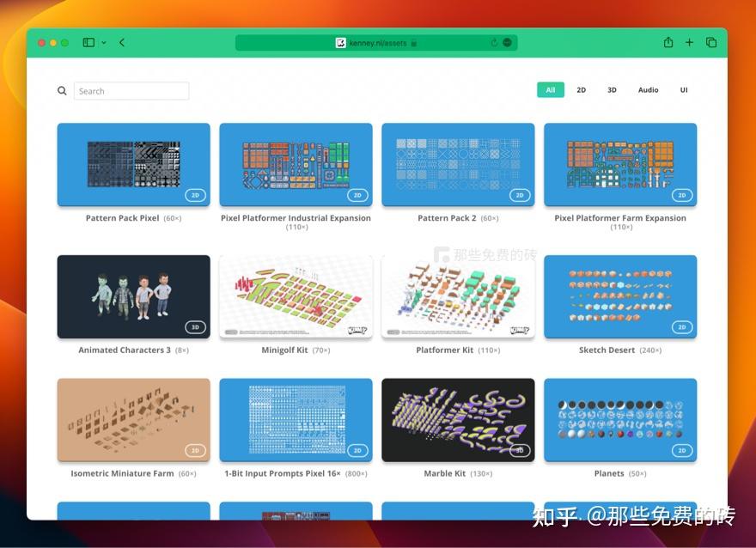The image size is (756, 548).
Task: Click 2D badge on Pattern Pack 2
Action: (520, 195)
